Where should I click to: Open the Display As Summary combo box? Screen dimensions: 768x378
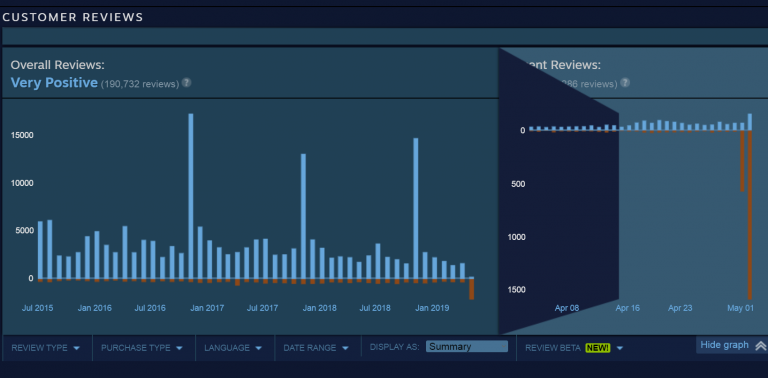[x=467, y=347]
